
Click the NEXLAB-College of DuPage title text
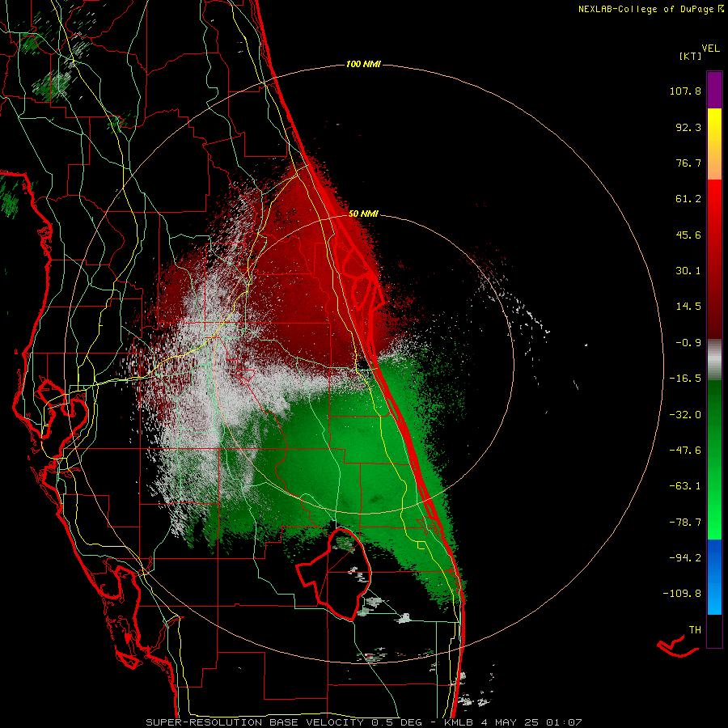[x=651, y=9]
